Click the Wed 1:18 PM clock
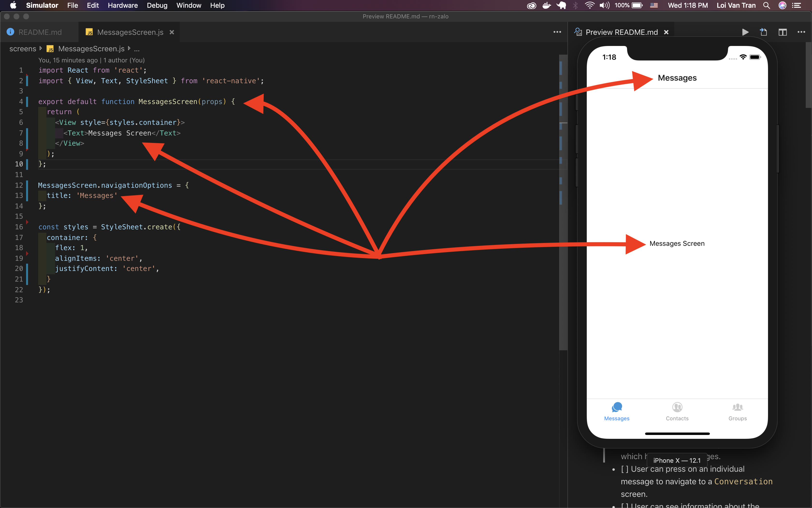The height and width of the screenshot is (508, 812). coord(688,5)
